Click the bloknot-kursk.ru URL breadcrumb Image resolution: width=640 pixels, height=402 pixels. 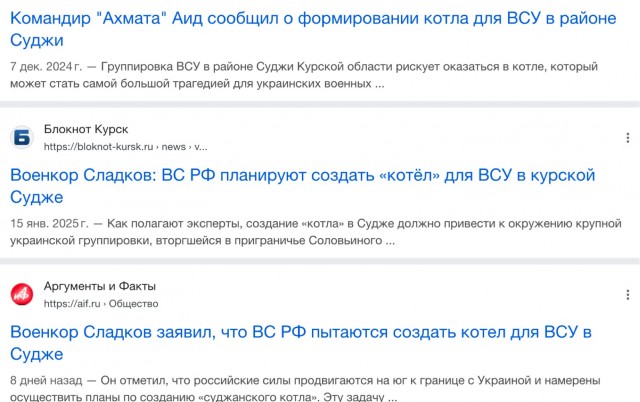tap(126, 147)
